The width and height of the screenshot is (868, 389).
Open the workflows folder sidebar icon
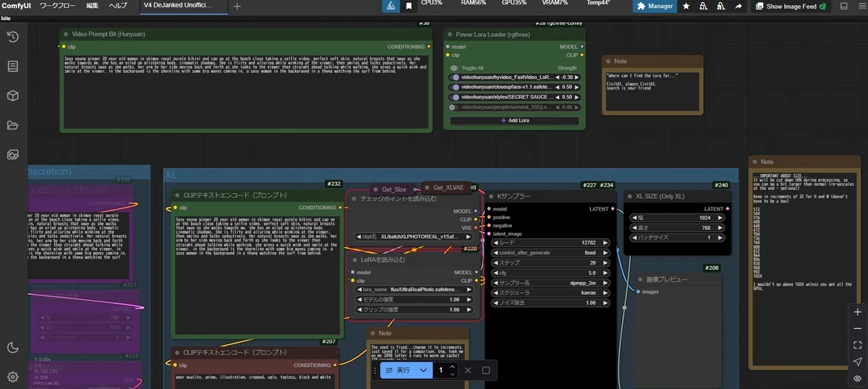pyautogui.click(x=12, y=125)
